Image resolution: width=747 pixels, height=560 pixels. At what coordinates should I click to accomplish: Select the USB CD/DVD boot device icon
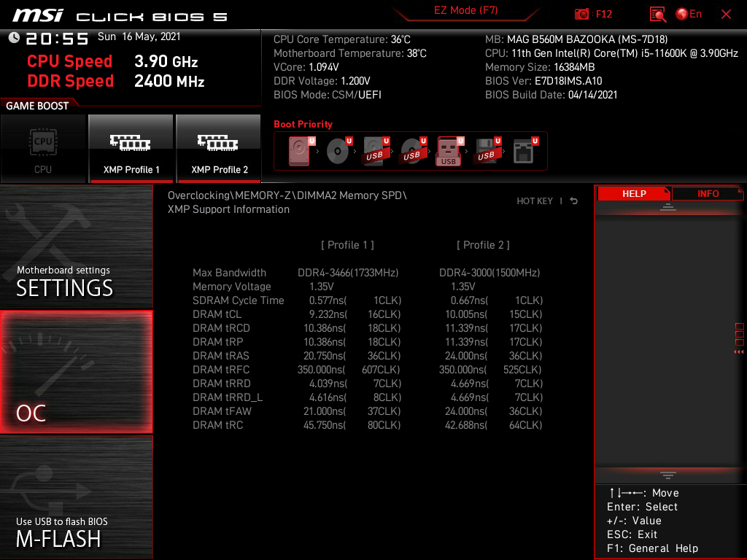coord(414,151)
